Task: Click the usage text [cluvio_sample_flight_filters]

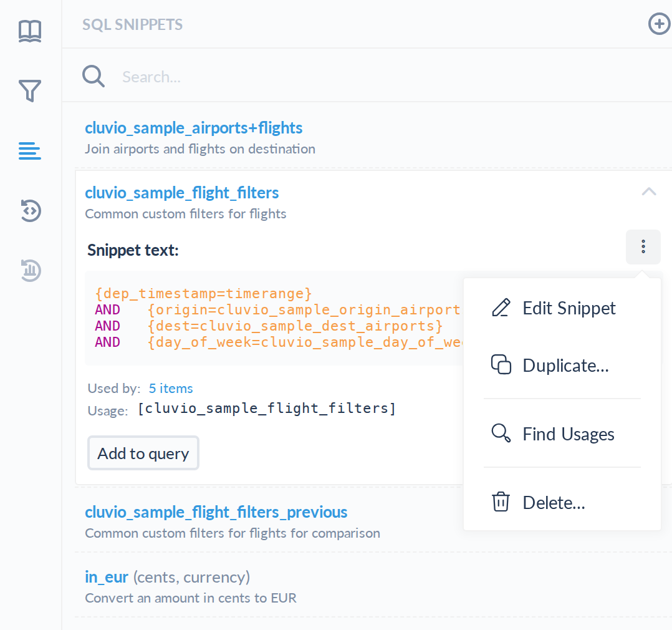Action: pos(267,409)
